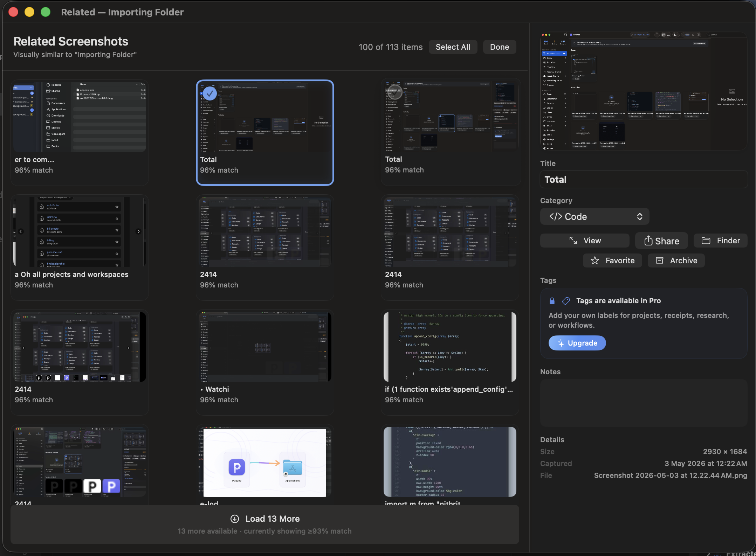Archive the screenshot using the Archive box button
Image resolution: width=756 pixels, height=556 pixels.
(x=676, y=260)
